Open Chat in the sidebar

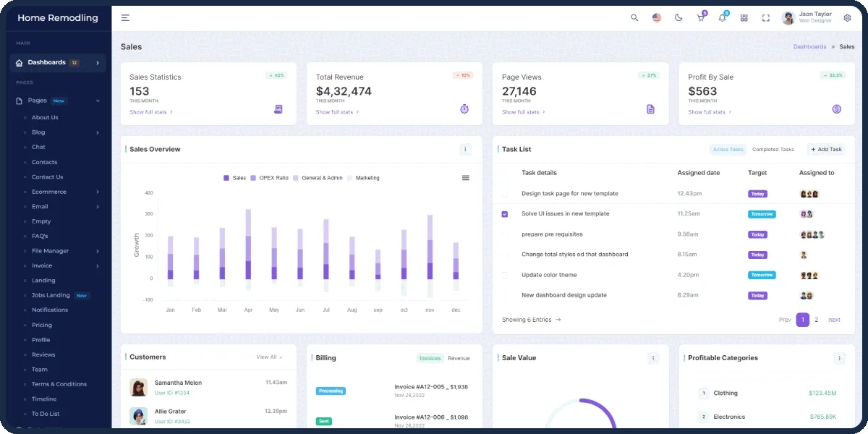click(x=38, y=147)
